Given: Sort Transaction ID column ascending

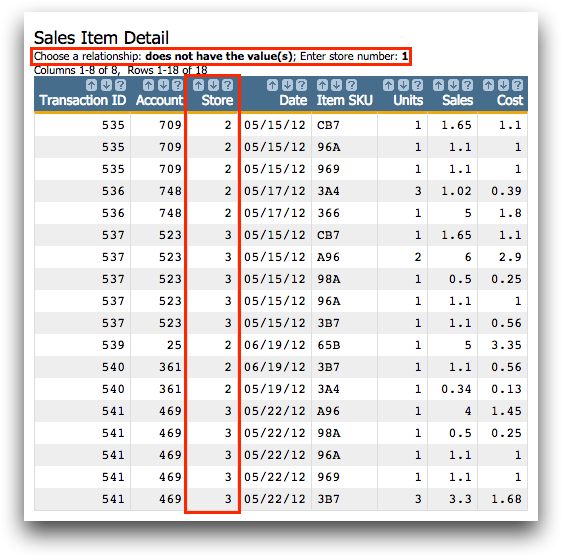Looking at the screenshot, I should pyautogui.click(x=91, y=85).
